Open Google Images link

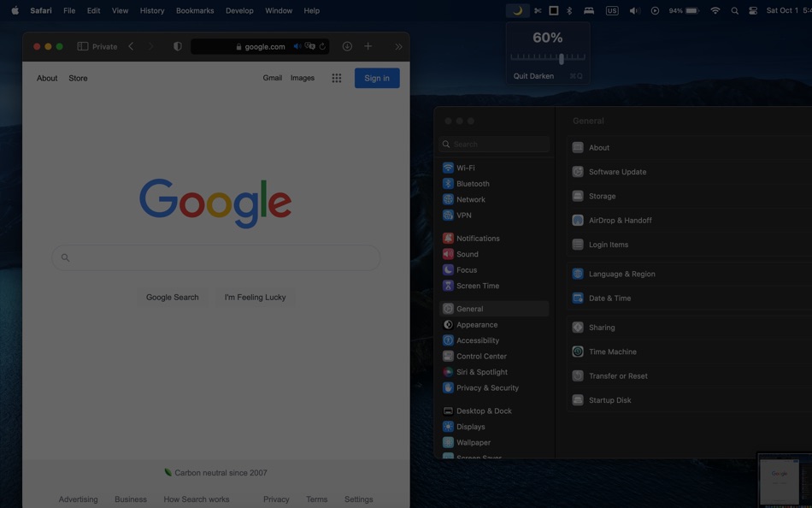point(303,78)
